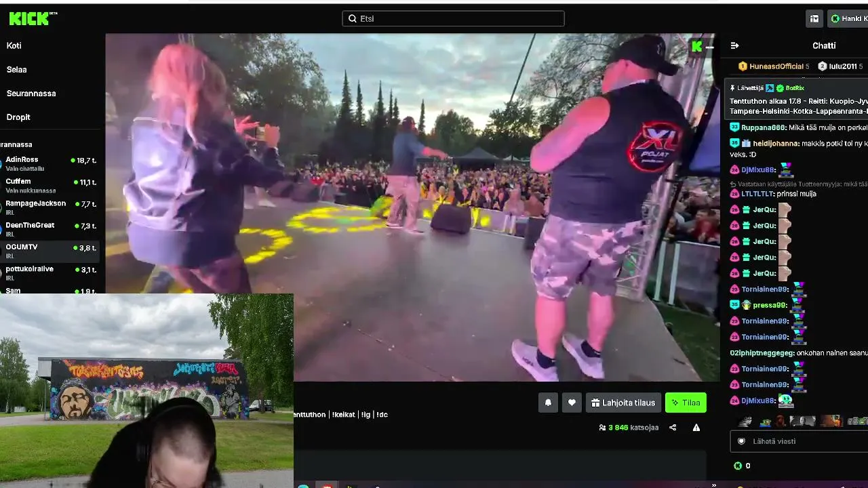Screen dimensions: 868x488
Task: Click LTLTLTLT username in chat
Action: tap(758, 194)
